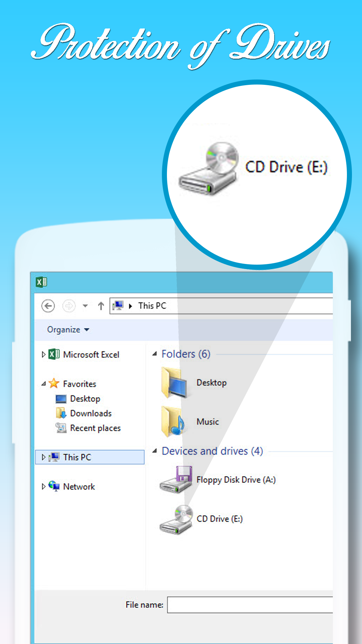This screenshot has width=362, height=644.
Task: Click the forward arrow navigation button
Action: point(69,306)
